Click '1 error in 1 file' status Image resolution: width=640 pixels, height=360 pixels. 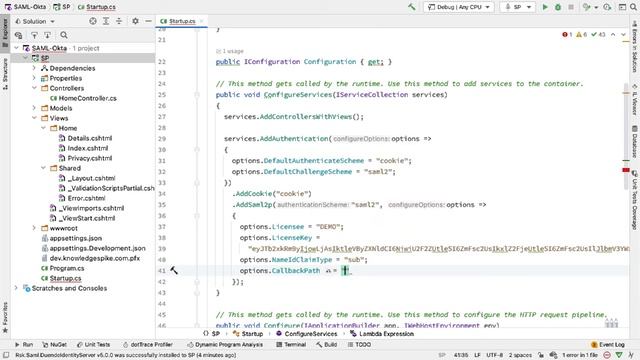pos(580,355)
